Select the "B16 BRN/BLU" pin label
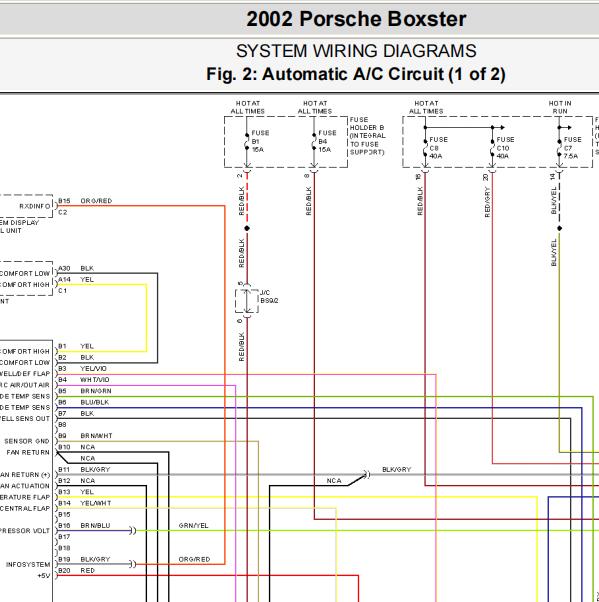Screen dimensions: 599x602 (84, 525)
